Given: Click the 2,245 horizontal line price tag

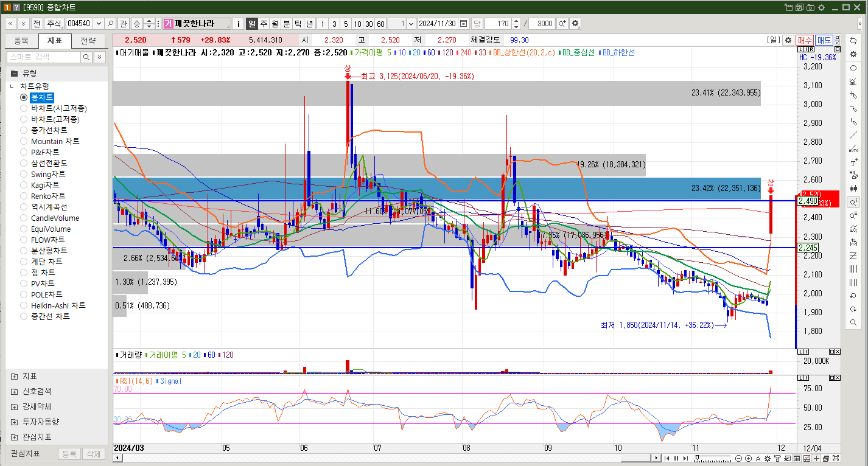Looking at the screenshot, I should pos(808,248).
